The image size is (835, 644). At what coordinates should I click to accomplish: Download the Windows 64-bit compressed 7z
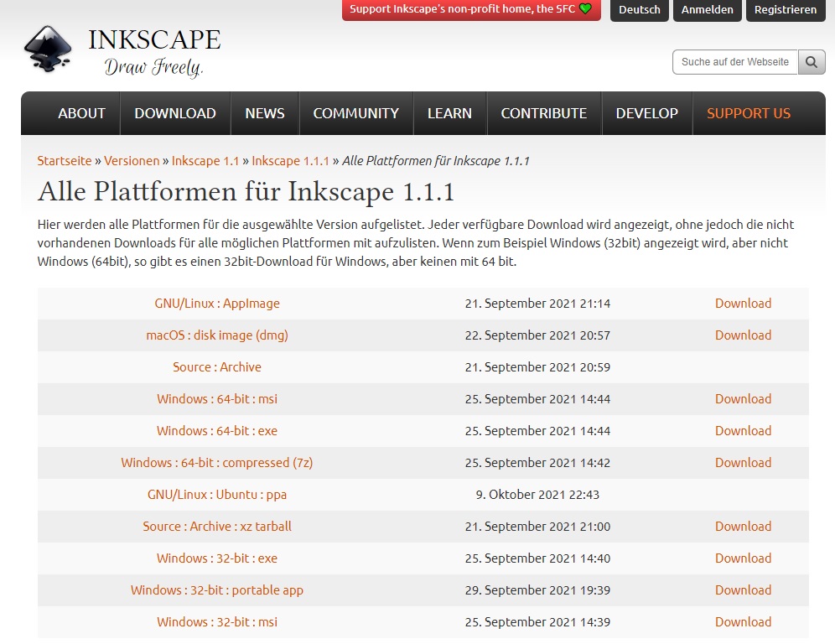point(743,463)
